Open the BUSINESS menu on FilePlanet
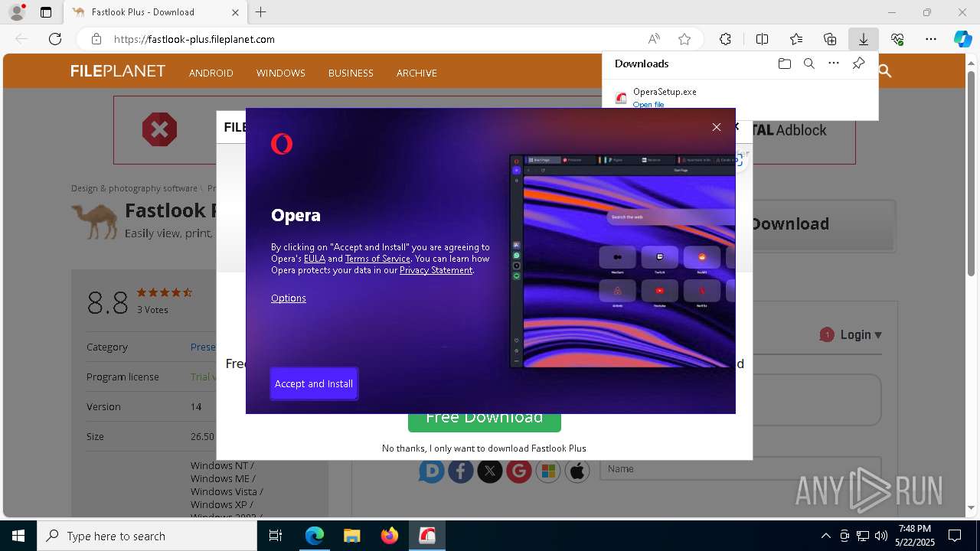The height and width of the screenshot is (551, 980). pyautogui.click(x=351, y=73)
